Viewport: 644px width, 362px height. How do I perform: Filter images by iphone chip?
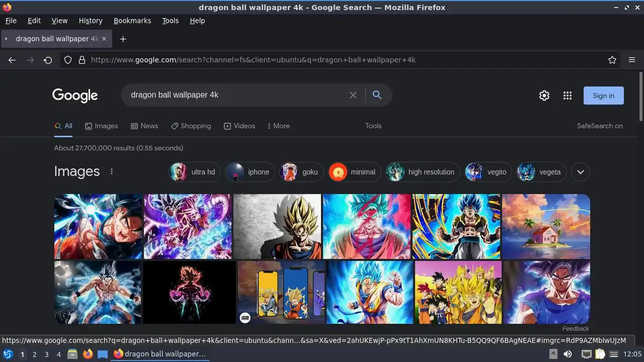point(250,172)
